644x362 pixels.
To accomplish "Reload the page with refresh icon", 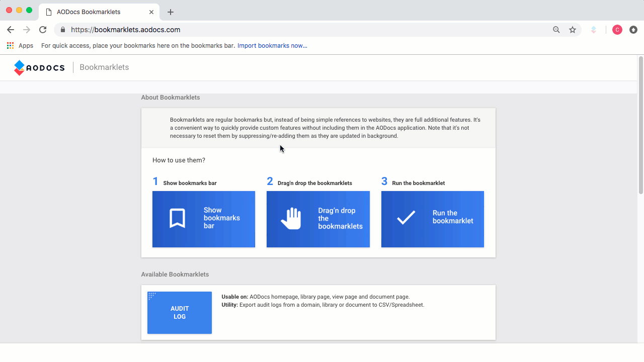I will click(43, 30).
